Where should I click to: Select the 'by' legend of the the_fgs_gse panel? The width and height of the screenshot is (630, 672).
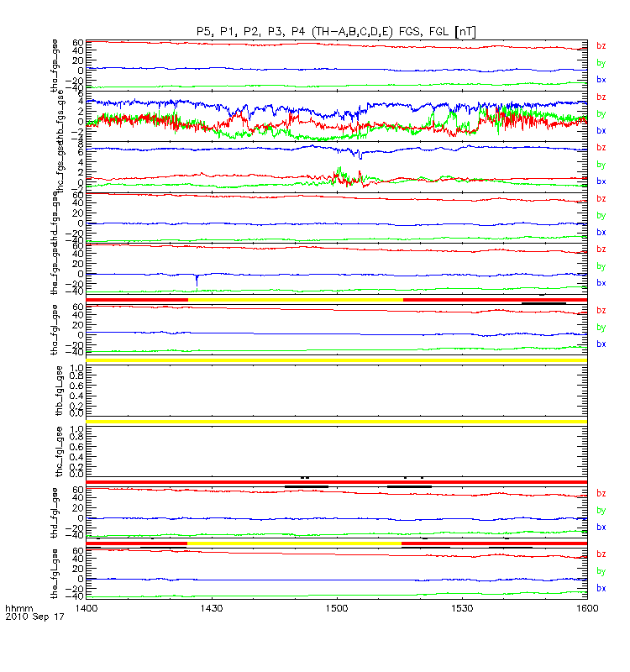pyautogui.click(x=601, y=266)
